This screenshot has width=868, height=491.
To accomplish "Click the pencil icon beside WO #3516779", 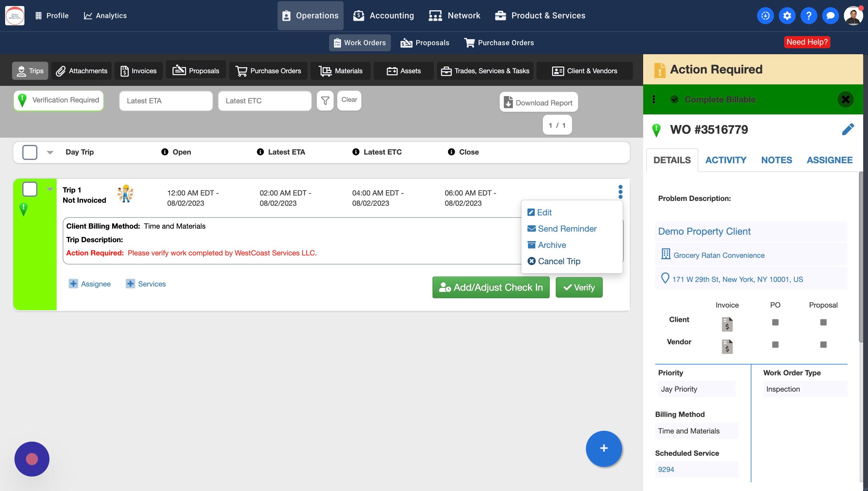I will 848,130.
